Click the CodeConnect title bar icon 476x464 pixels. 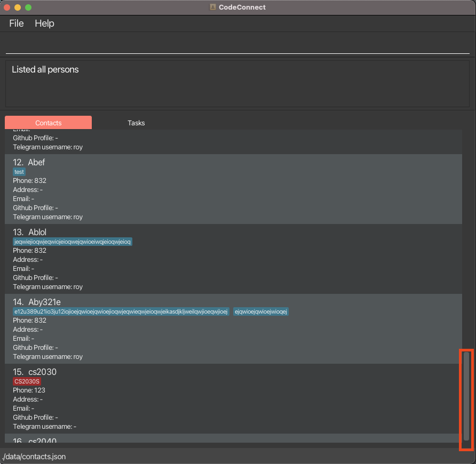[x=213, y=7]
